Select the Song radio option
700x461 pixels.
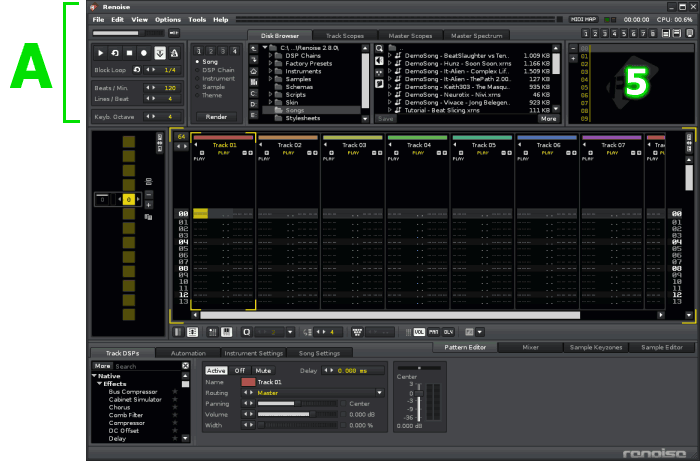click(x=207, y=62)
